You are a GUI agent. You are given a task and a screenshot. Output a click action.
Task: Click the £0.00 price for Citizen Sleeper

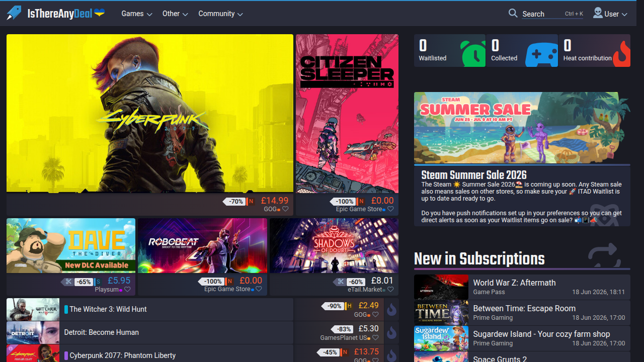pyautogui.click(x=382, y=201)
